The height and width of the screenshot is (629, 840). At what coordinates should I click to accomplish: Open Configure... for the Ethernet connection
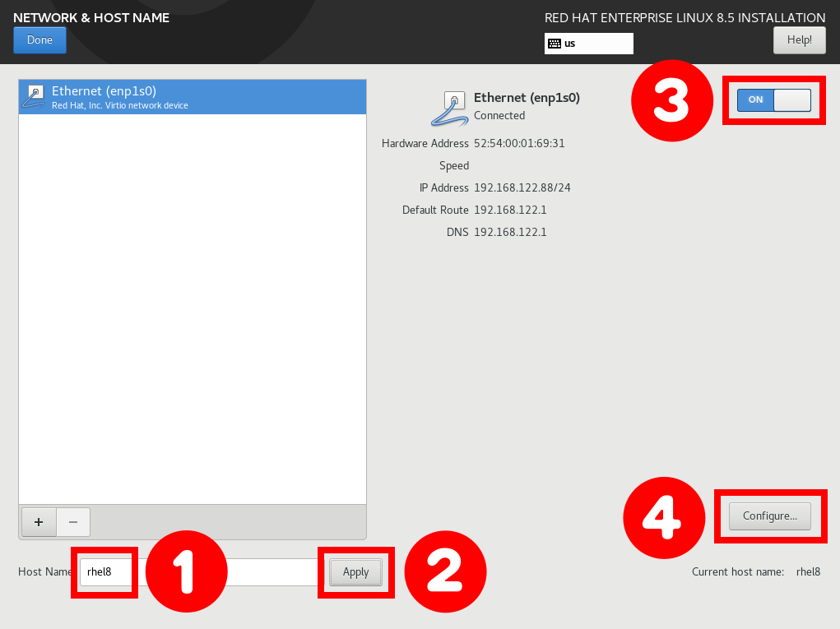click(770, 516)
